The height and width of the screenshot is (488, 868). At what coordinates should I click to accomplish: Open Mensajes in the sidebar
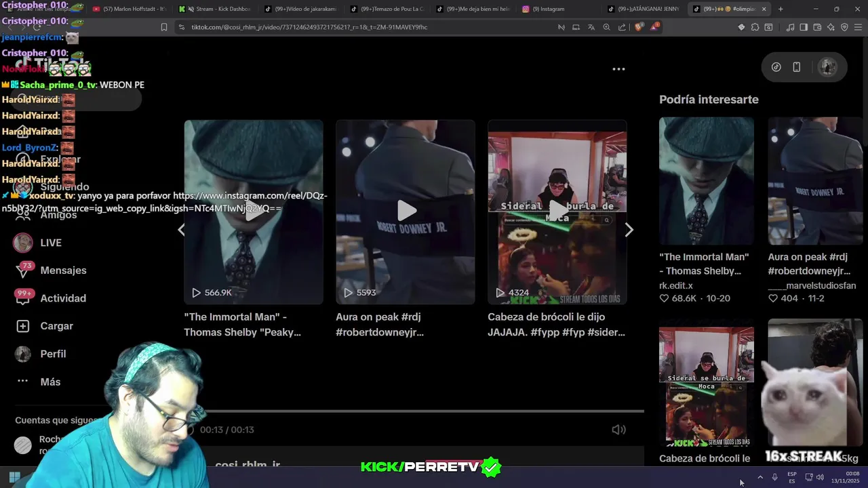63,270
